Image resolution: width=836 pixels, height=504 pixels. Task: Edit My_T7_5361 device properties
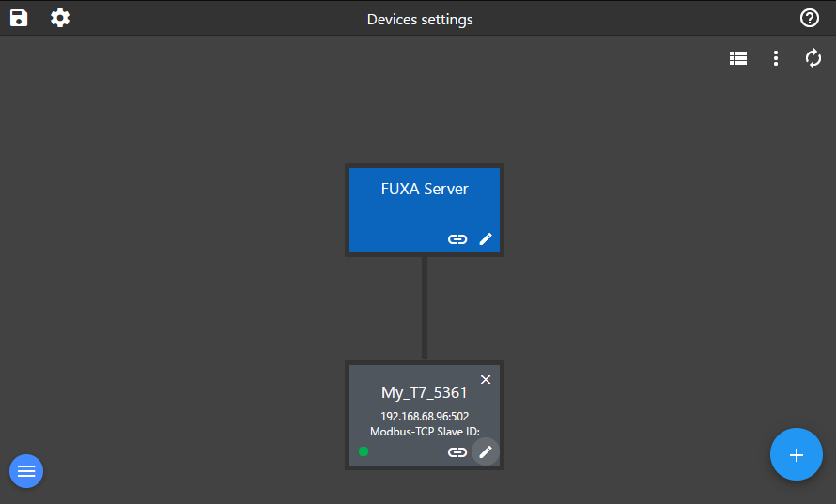[486, 451]
